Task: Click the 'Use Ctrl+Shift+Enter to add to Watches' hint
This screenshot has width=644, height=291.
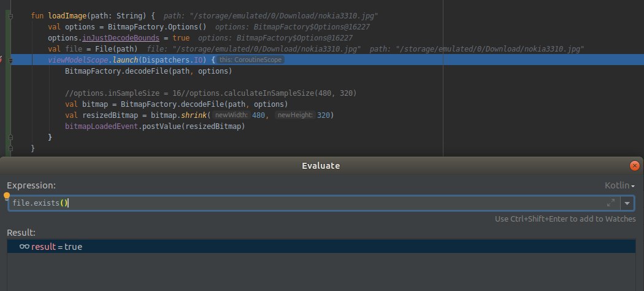Action: point(565,219)
